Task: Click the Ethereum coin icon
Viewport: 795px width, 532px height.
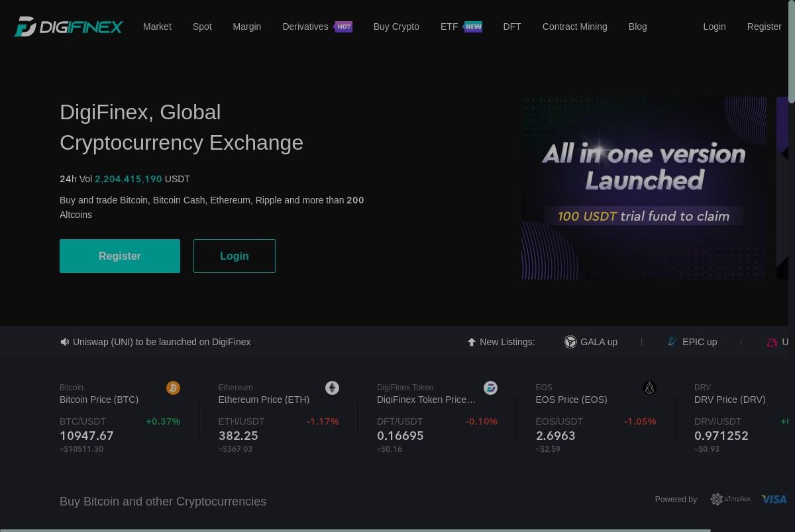Action: [332, 388]
